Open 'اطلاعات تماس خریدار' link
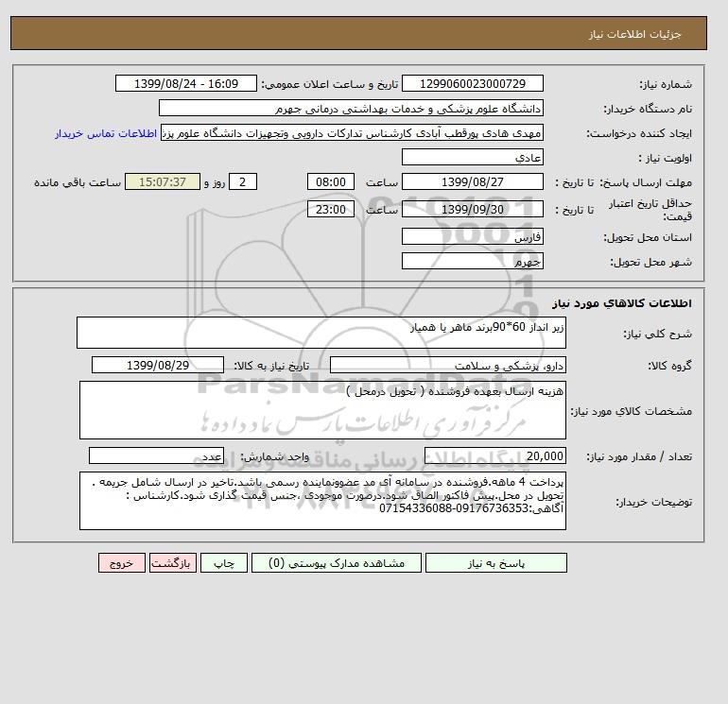 (106, 133)
